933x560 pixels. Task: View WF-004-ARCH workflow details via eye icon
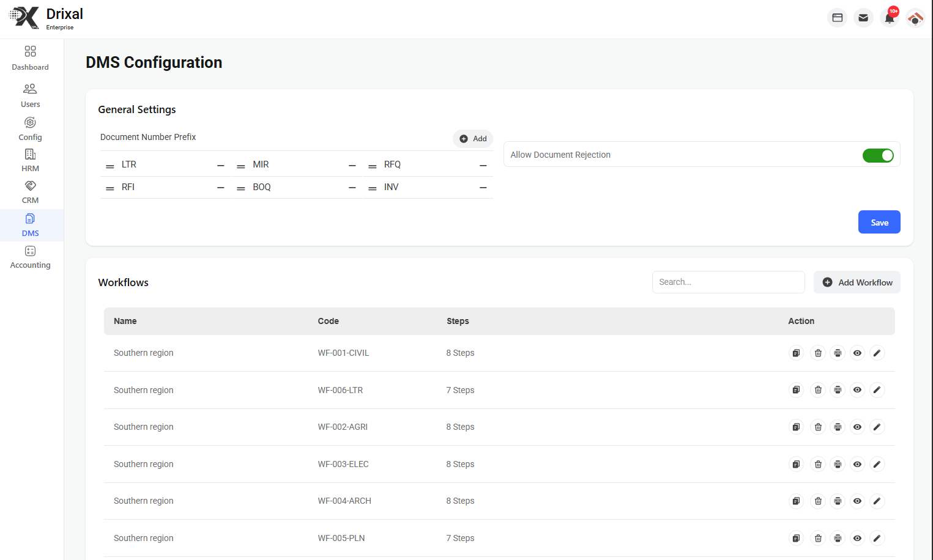tap(857, 501)
